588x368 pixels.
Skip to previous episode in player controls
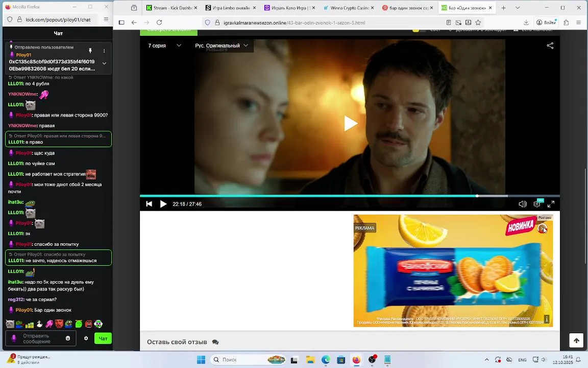(149, 204)
